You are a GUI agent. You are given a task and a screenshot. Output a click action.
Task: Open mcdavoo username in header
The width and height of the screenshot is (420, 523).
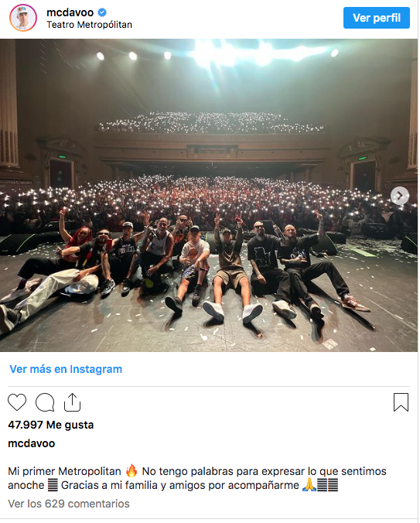point(70,12)
